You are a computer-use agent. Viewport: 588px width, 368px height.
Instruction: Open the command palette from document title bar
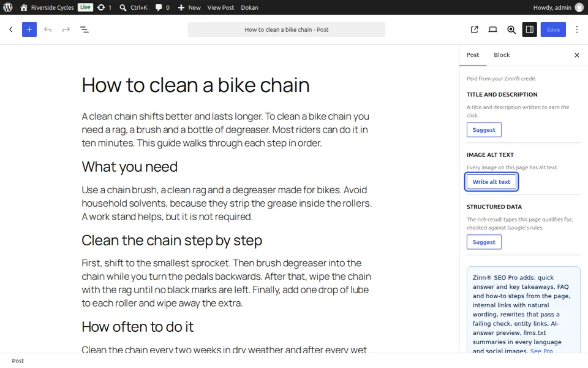point(287,29)
